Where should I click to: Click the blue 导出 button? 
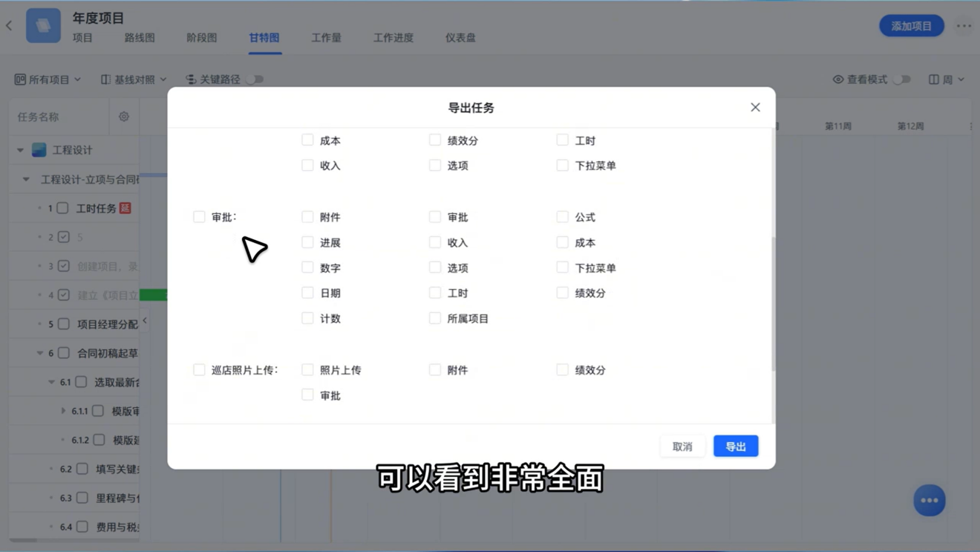[x=736, y=447]
